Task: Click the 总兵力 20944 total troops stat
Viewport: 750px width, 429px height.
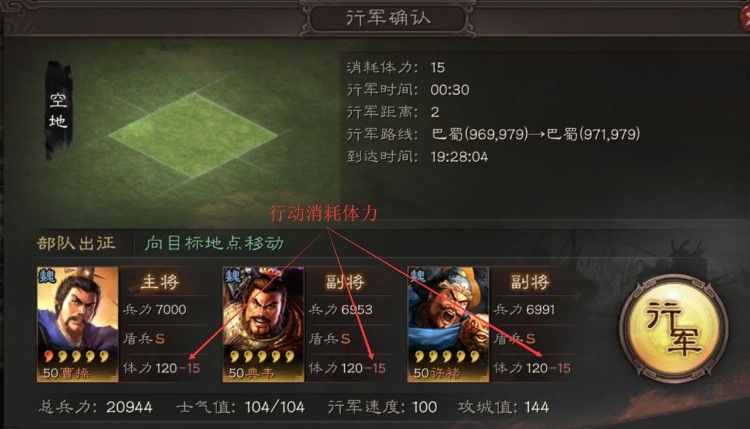Action: [x=95, y=407]
